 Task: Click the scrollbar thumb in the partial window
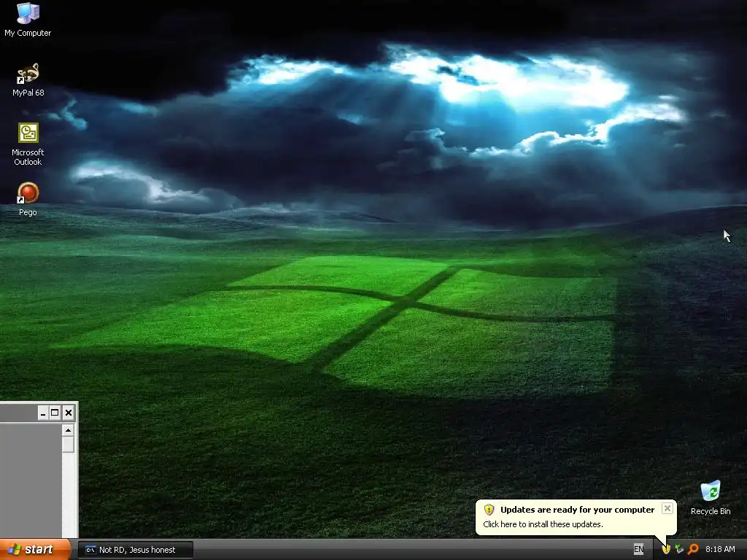[x=68, y=445]
